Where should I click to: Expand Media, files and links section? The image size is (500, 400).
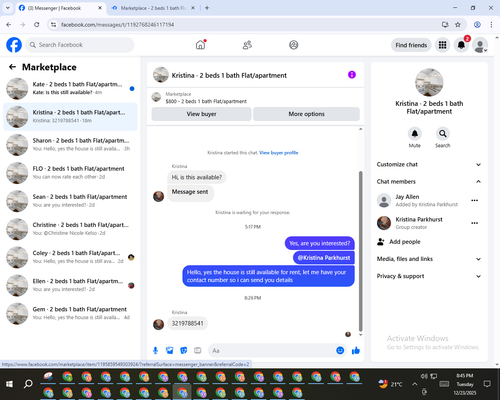[429, 259]
